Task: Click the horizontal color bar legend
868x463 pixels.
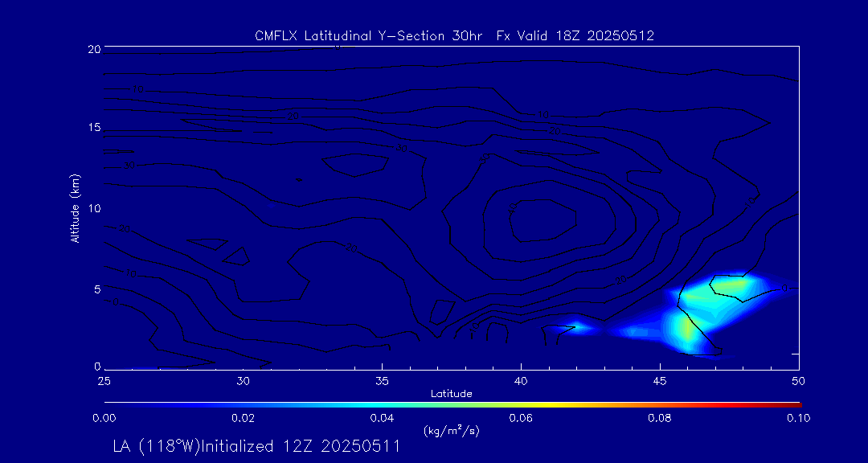Action: click(452, 405)
